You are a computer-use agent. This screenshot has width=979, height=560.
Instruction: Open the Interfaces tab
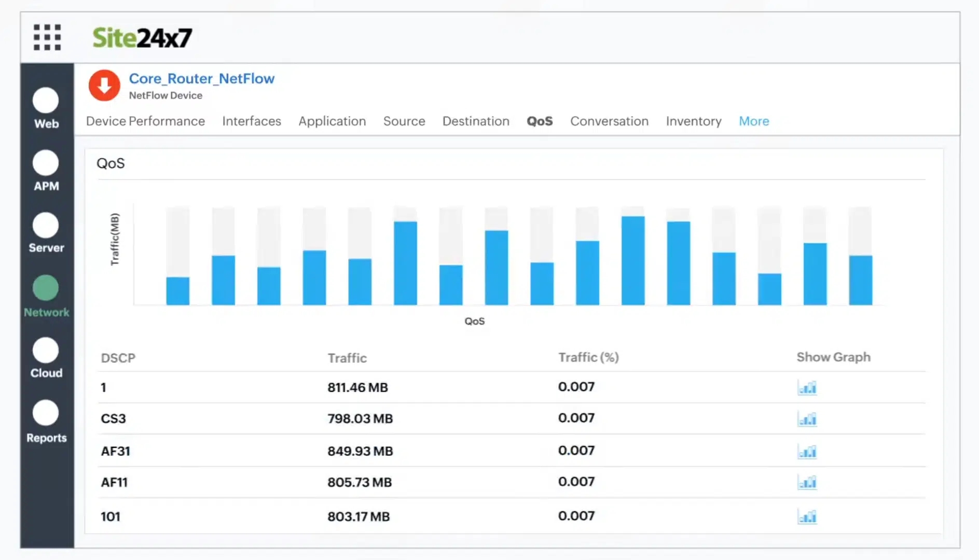click(252, 121)
